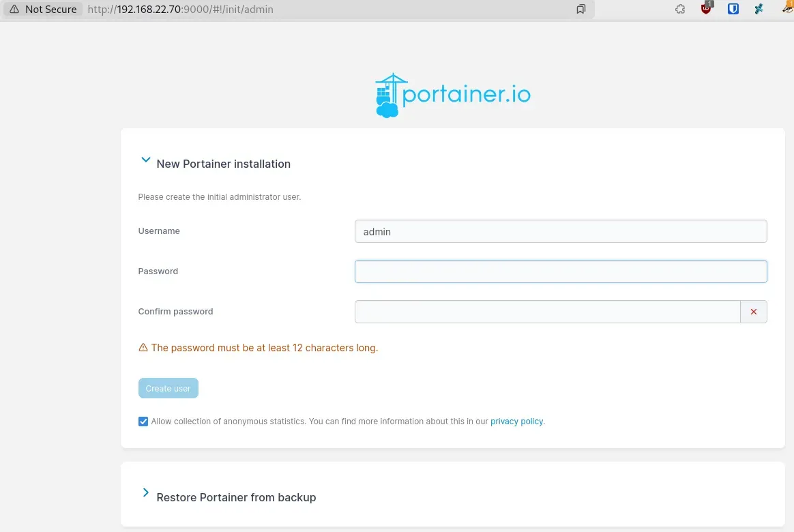Focus the Password input field

point(561,271)
